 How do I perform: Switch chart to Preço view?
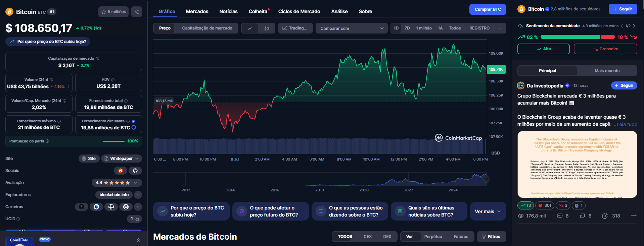tap(165, 28)
